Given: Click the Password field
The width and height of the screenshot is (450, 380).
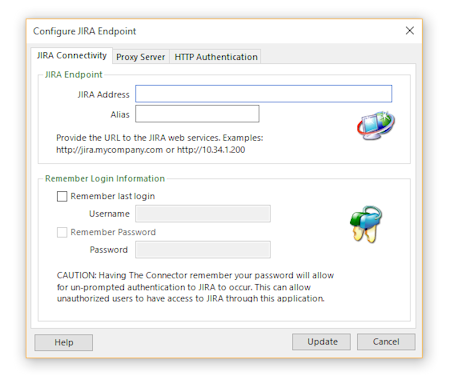Looking at the screenshot, I should tap(203, 250).
